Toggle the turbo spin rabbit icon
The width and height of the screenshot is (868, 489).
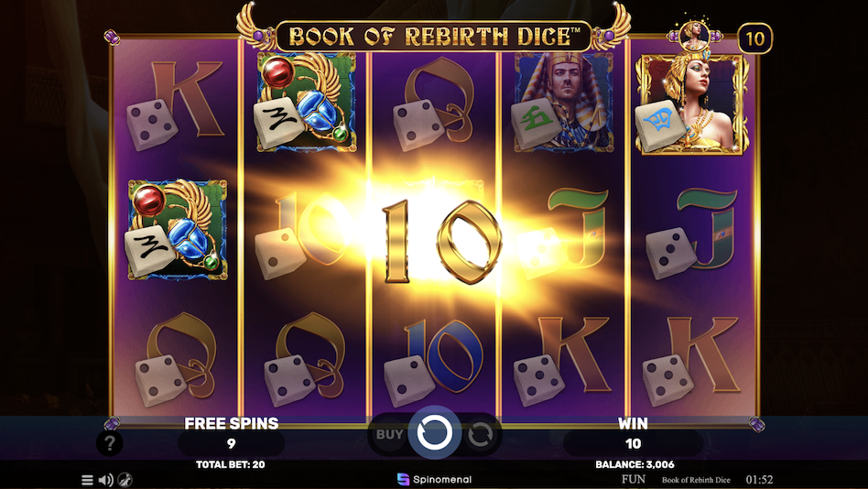[x=125, y=480]
